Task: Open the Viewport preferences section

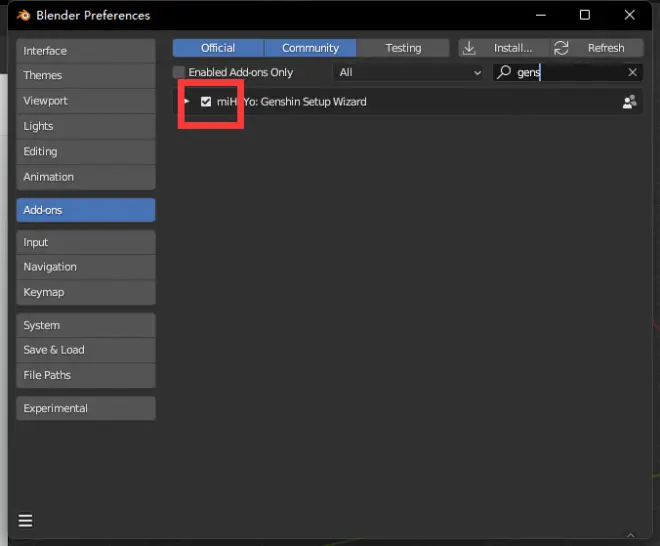Action: [86, 101]
